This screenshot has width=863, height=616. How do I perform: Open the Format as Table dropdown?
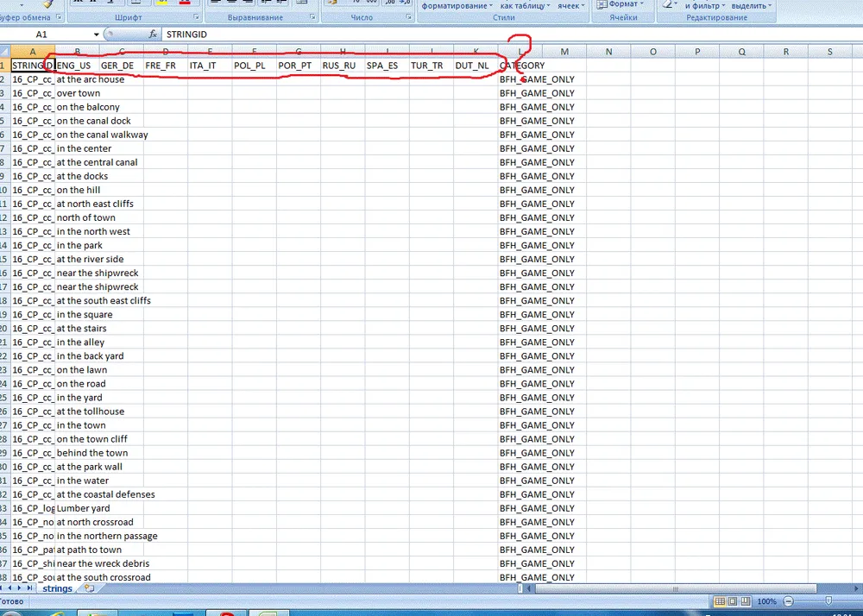coord(527,5)
